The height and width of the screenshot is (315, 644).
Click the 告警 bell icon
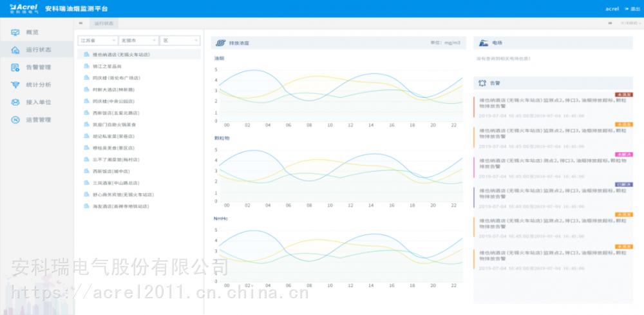pyautogui.click(x=482, y=83)
